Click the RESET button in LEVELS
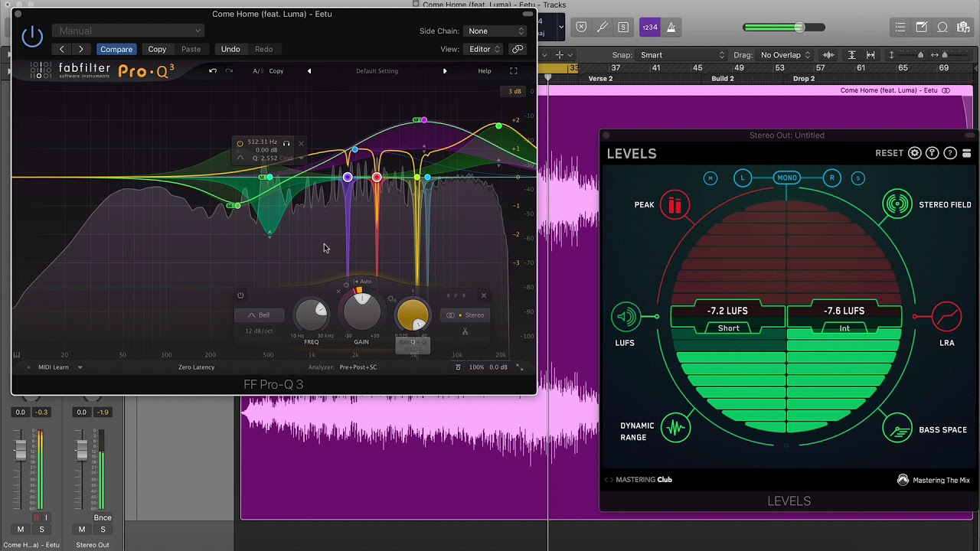 [889, 153]
